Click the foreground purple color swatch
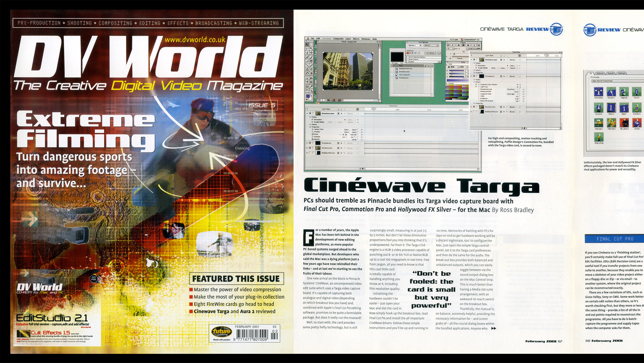The image size is (644, 363). tap(308, 96)
